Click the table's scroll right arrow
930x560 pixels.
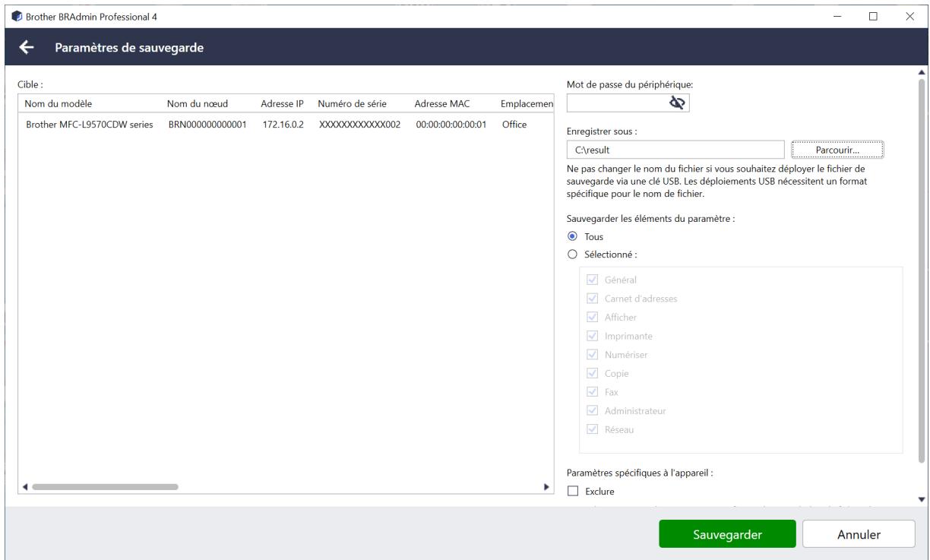tap(546, 486)
